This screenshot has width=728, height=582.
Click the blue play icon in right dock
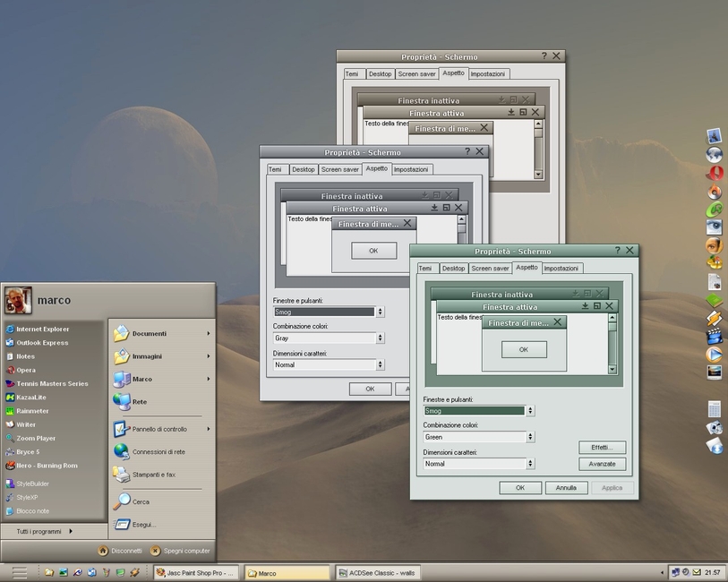tap(715, 355)
